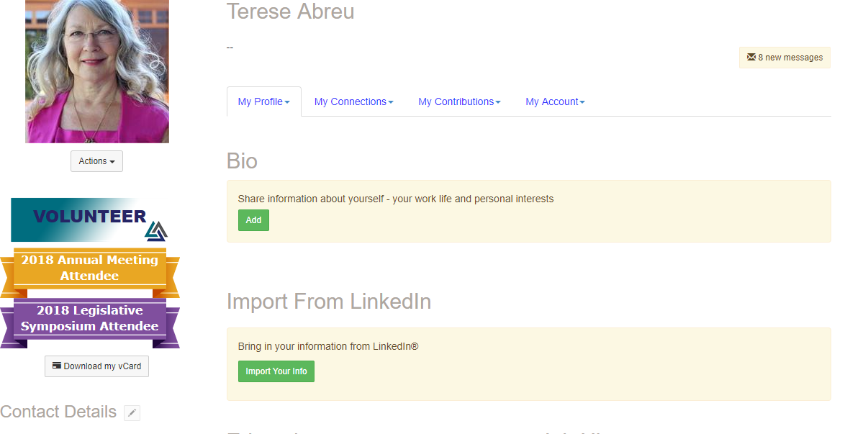
Task: Switch to the My Profile tab
Action: pos(263,101)
